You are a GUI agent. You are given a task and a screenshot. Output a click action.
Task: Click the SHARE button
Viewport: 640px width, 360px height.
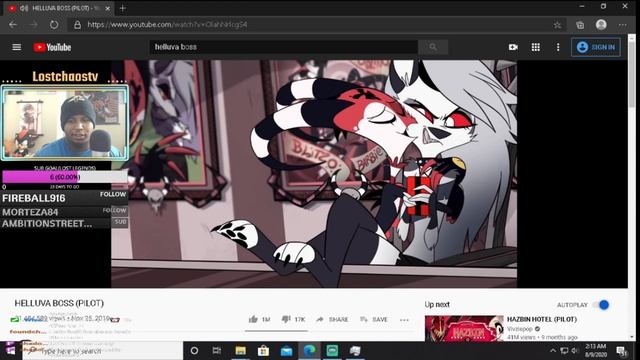tap(332, 319)
